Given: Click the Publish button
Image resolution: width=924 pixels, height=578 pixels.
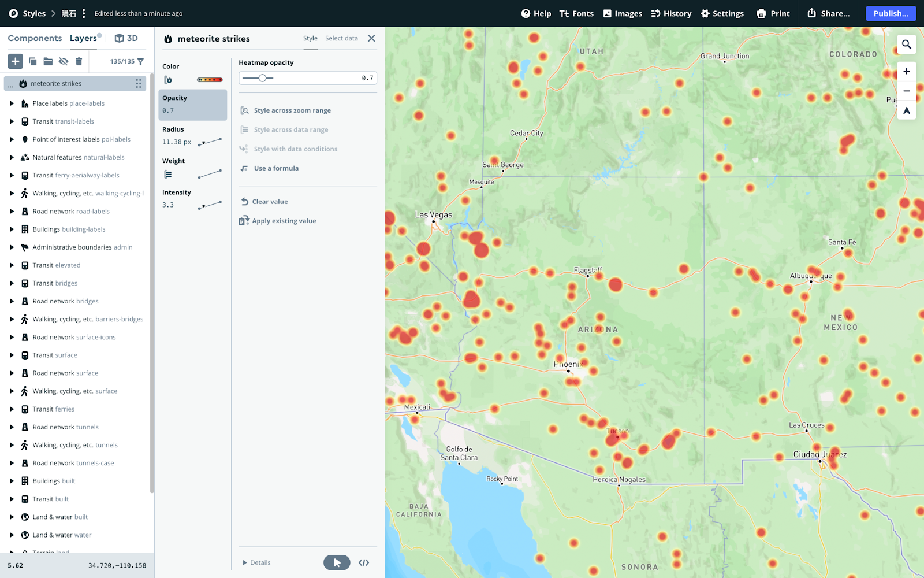Looking at the screenshot, I should point(891,13).
